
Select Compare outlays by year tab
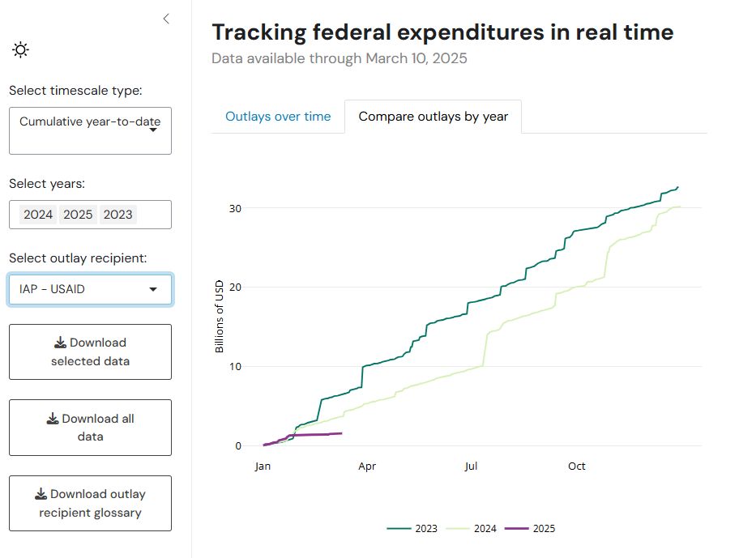(x=433, y=117)
